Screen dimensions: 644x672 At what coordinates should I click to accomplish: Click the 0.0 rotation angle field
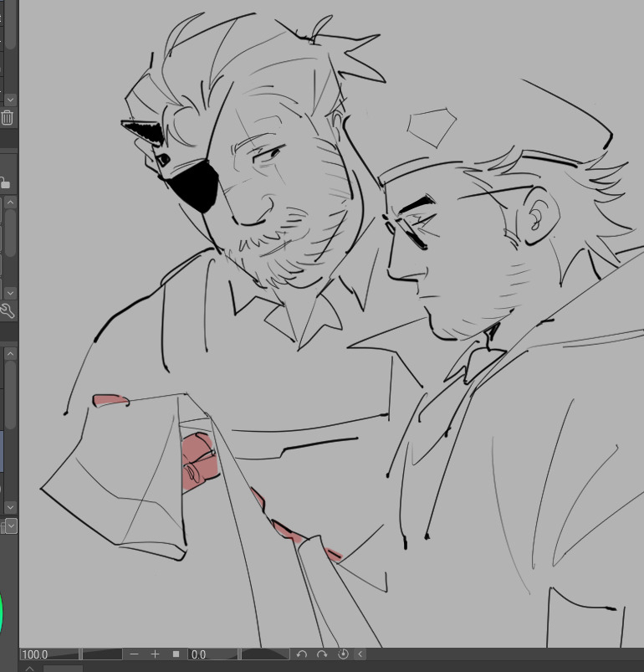pos(213,654)
